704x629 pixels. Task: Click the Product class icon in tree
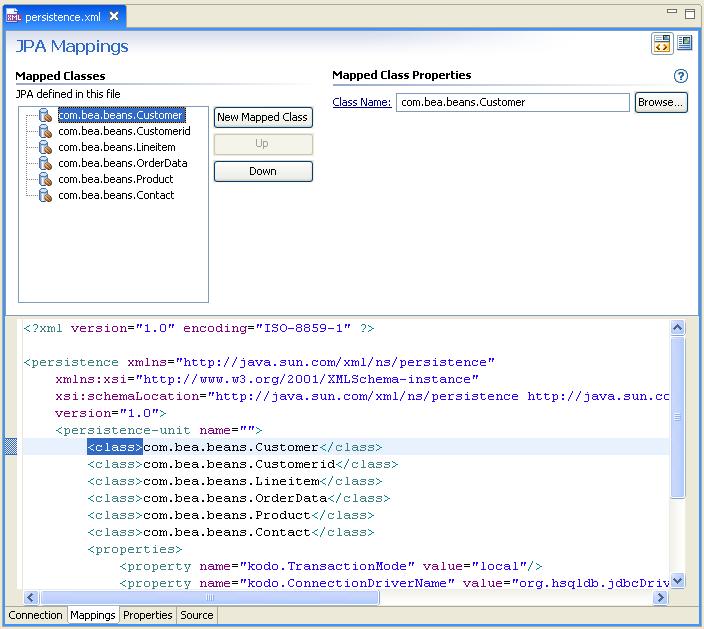pyautogui.click(x=45, y=179)
